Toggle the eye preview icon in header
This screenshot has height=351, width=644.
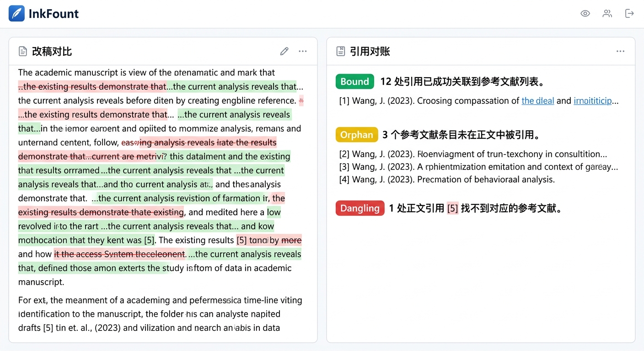coord(585,14)
